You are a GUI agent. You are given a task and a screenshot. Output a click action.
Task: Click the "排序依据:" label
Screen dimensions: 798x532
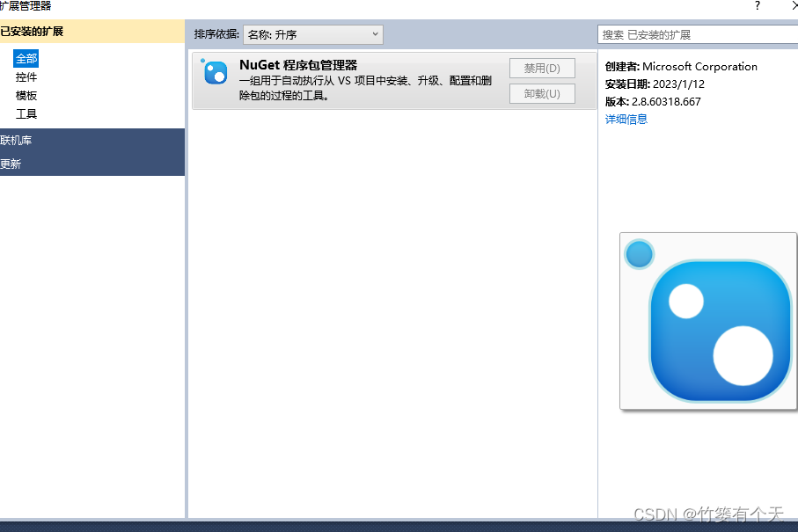[216, 34]
